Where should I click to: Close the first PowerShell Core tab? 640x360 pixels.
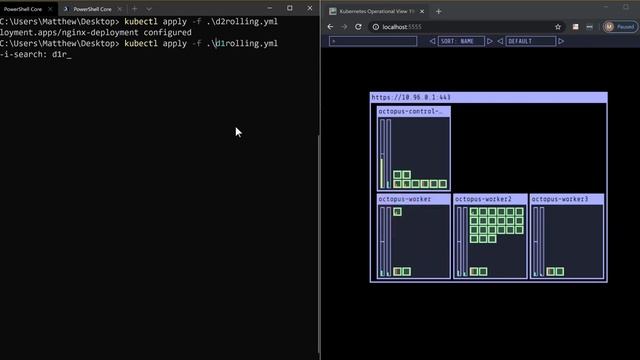pos(50,9)
